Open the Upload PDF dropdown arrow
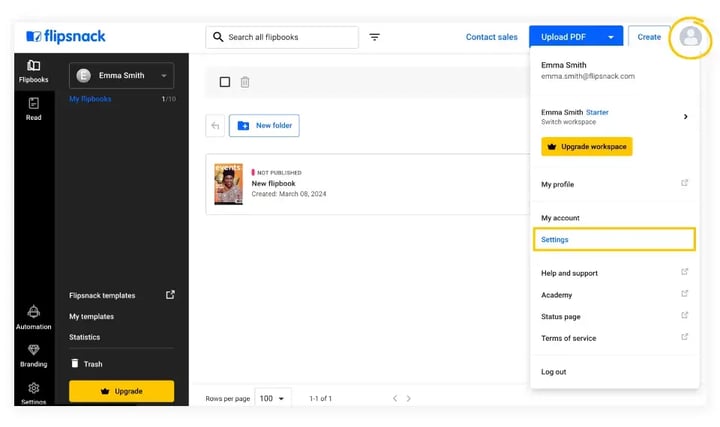720x427 pixels. (x=611, y=37)
